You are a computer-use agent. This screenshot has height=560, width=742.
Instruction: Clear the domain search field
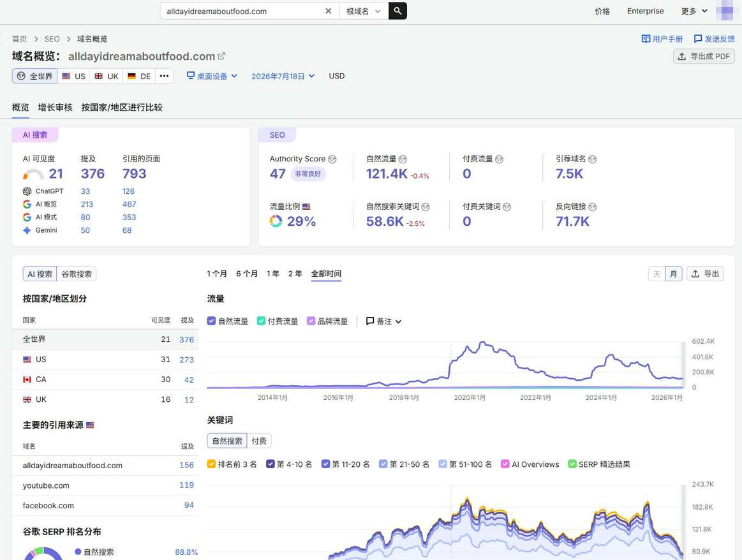tap(329, 11)
